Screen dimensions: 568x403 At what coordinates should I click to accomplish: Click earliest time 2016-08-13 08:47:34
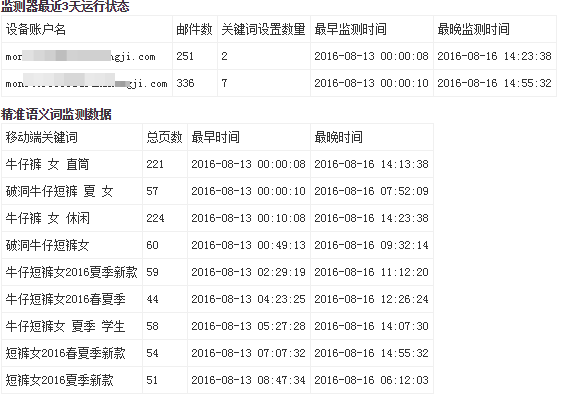[x=248, y=380]
